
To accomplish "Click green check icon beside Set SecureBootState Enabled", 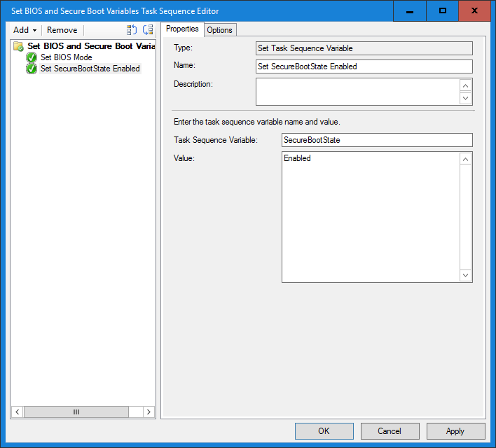I will coord(32,69).
